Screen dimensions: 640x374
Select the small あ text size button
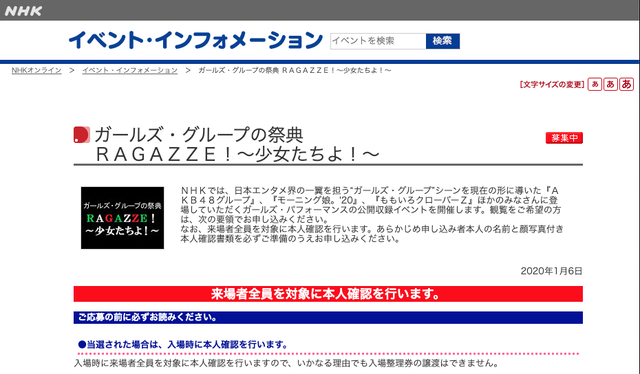[x=595, y=84]
